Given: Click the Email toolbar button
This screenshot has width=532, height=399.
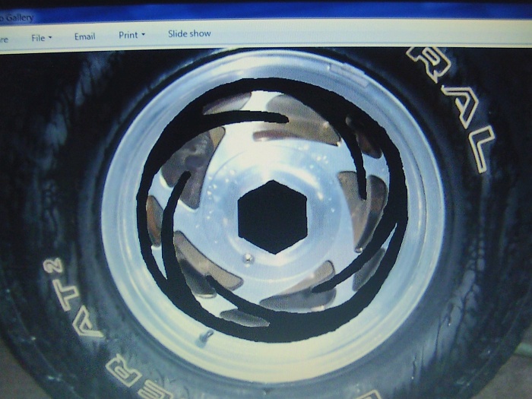Looking at the screenshot, I should (85, 36).
